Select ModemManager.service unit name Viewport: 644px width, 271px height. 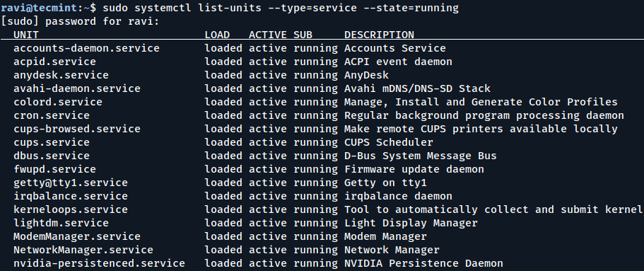pos(77,236)
